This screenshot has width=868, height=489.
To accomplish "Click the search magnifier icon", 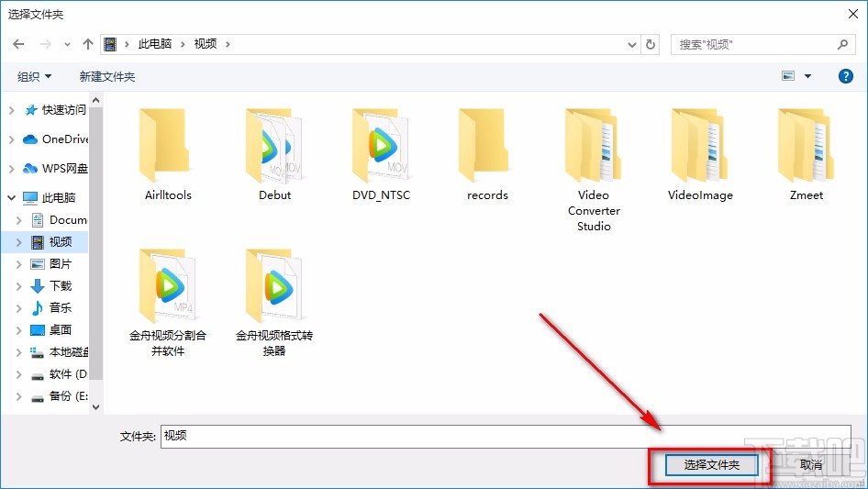I will click(x=842, y=44).
